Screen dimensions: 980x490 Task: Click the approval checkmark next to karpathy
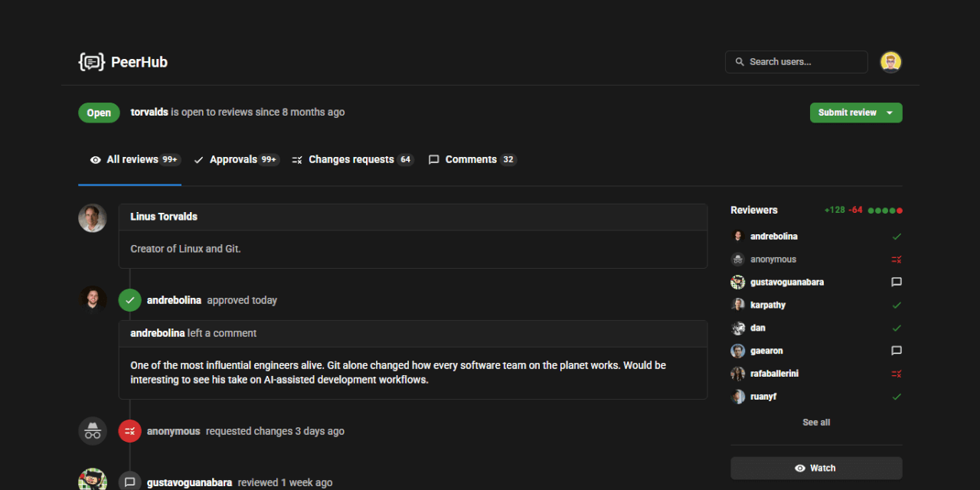(897, 305)
